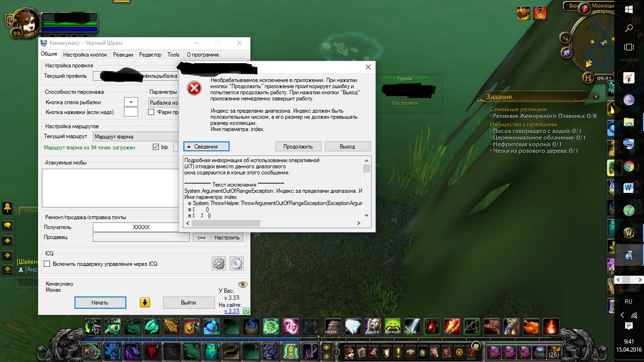Image resolution: width=644 pixels, height=362 pixels.
Task: Click the green refresh version icon
Action: (x=246, y=311)
